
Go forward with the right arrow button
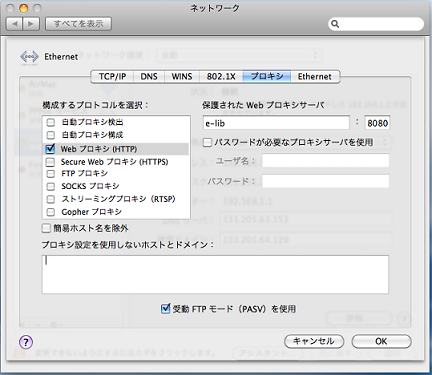[x=31, y=24]
